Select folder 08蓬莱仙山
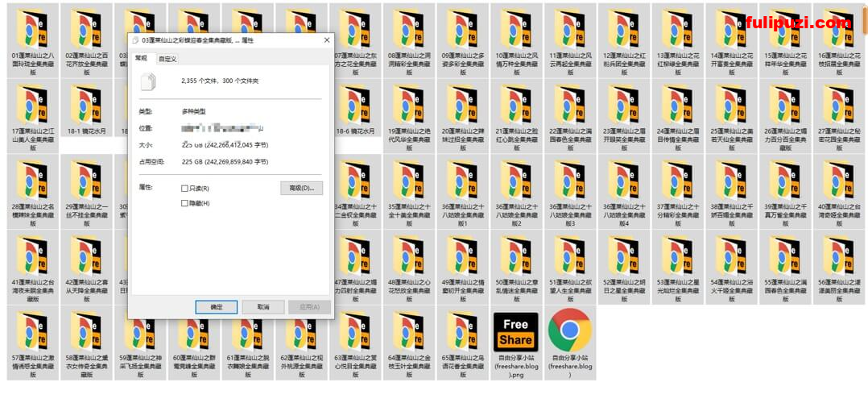Viewport: 868px width, 403px height. tap(408, 39)
